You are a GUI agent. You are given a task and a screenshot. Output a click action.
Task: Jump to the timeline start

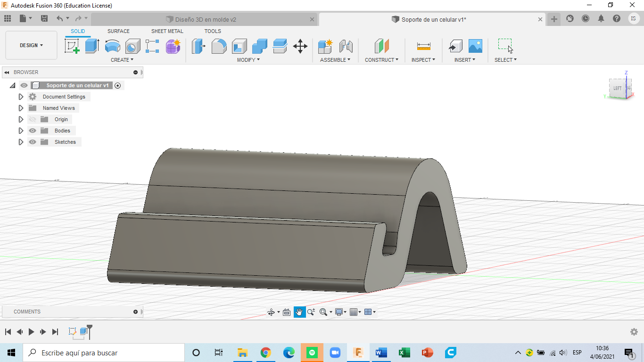[x=8, y=332]
